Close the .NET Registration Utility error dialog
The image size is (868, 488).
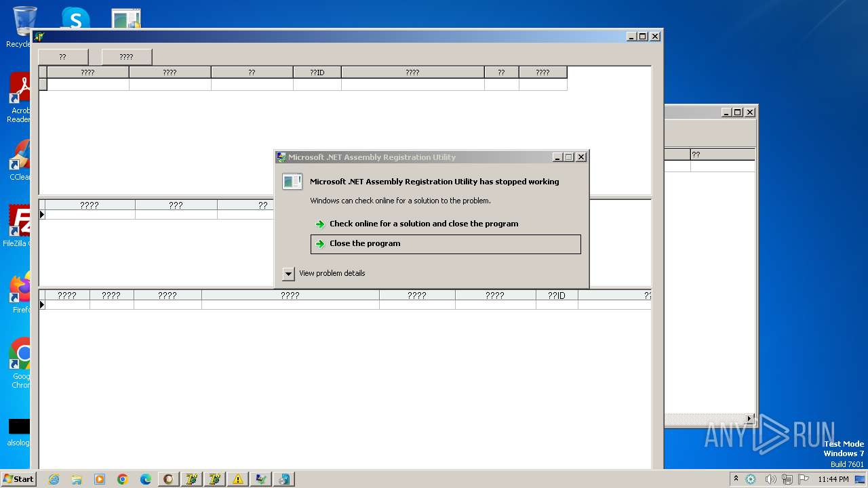coord(581,157)
